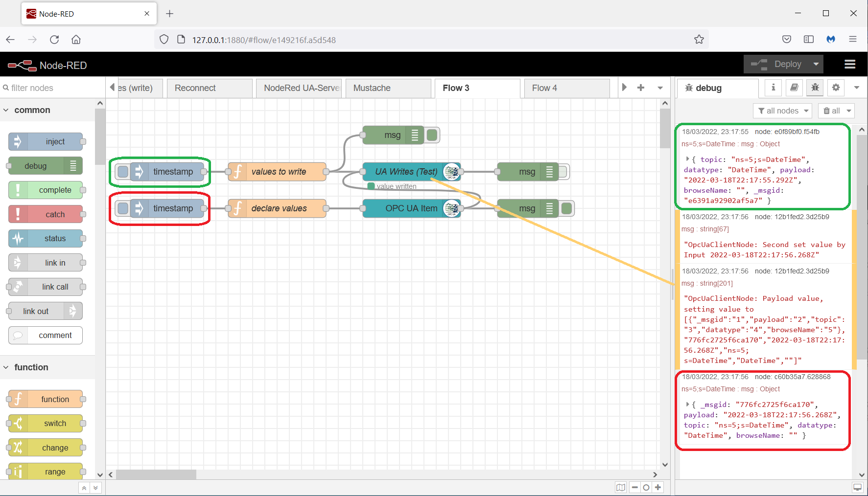The width and height of the screenshot is (868, 496).
Task: Click scroll flow tabs right arrow
Action: pyautogui.click(x=624, y=88)
